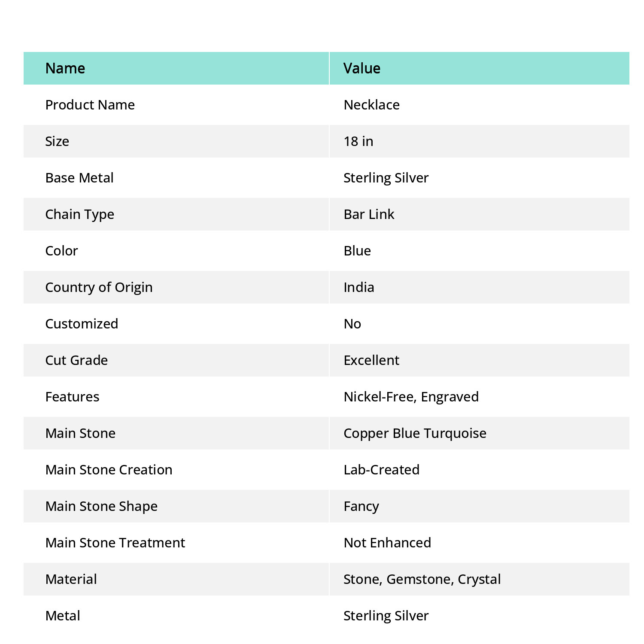Select the Copper Blue Turquoise value
The height and width of the screenshot is (644, 644).
[x=415, y=433]
